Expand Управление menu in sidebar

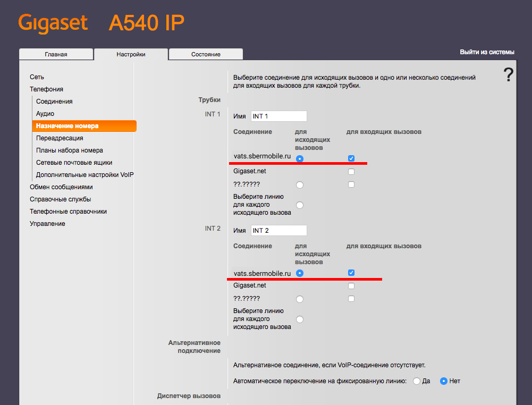(47, 224)
